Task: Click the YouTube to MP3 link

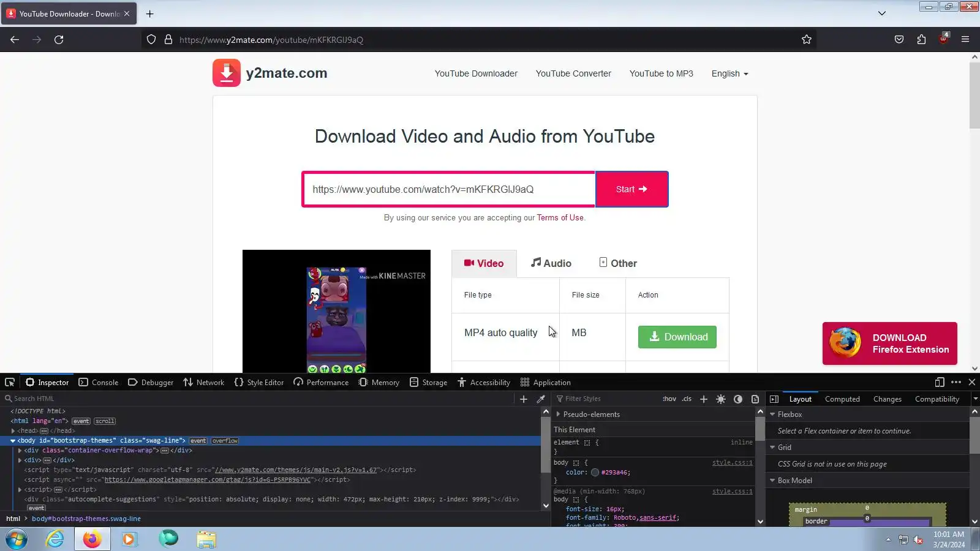Action: [661, 73]
